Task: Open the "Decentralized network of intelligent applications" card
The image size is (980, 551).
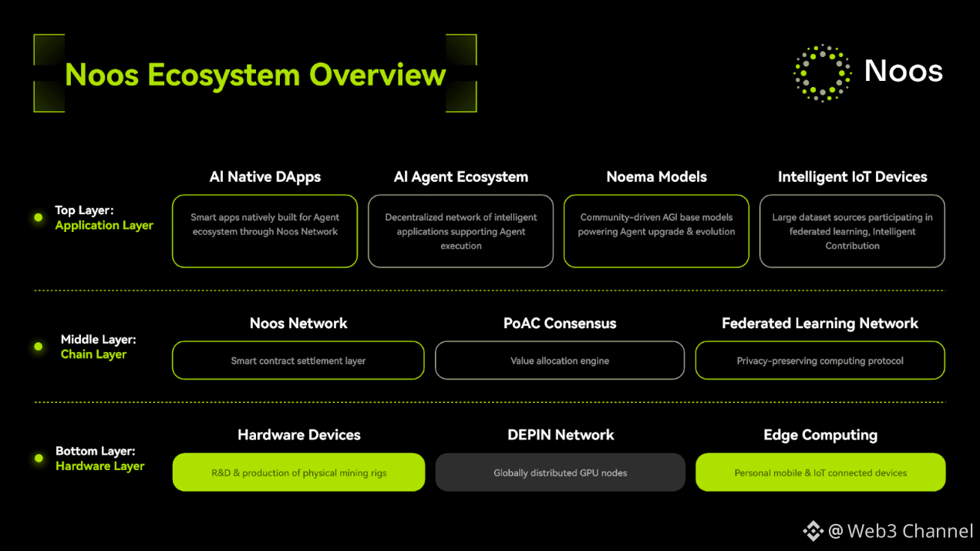Action: tap(460, 231)
